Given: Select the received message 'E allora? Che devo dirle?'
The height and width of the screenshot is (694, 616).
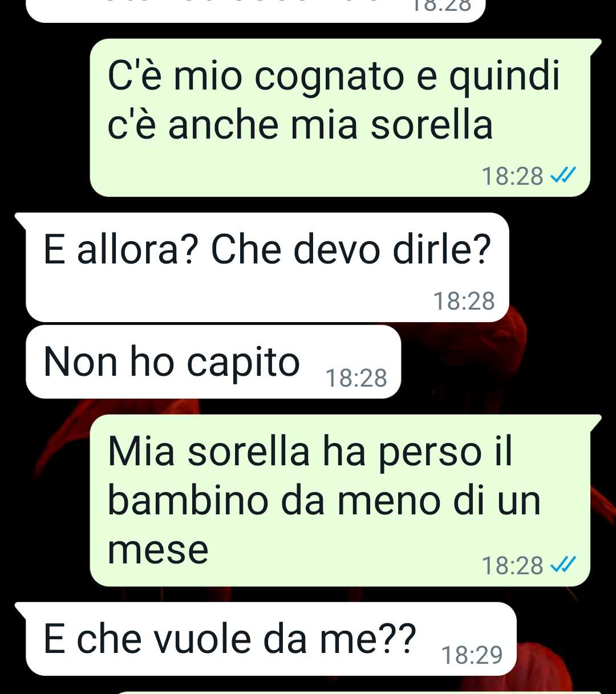Looking at the screenshot, I should [x=268, y=267].
